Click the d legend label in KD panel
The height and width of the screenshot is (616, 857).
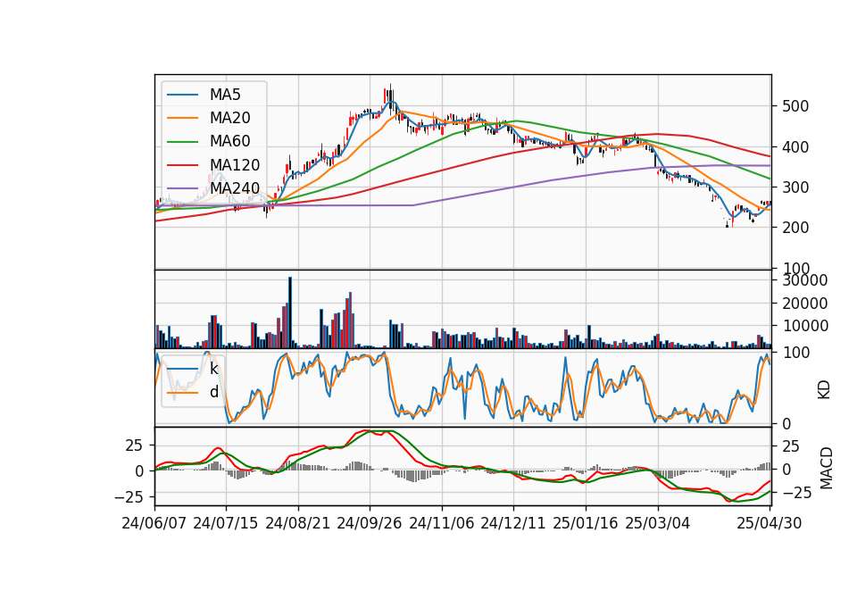pos(213,392)
